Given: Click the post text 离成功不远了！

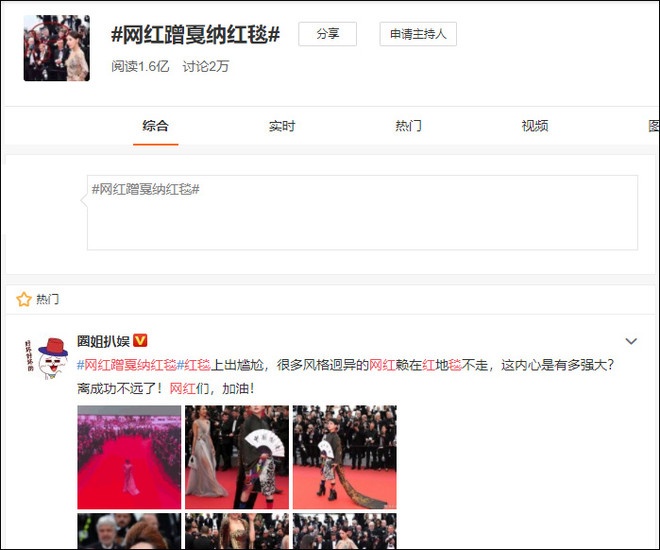Looking at the screenshot, I should 120,388.
